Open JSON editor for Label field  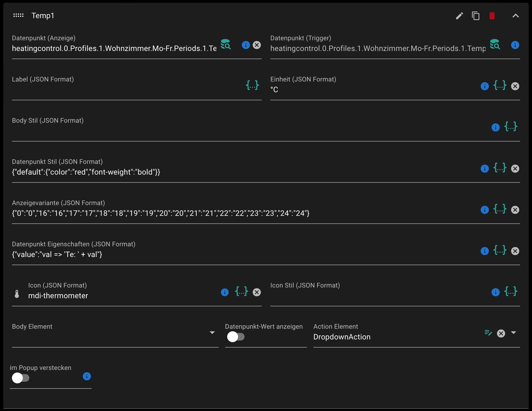click(252, 85)
